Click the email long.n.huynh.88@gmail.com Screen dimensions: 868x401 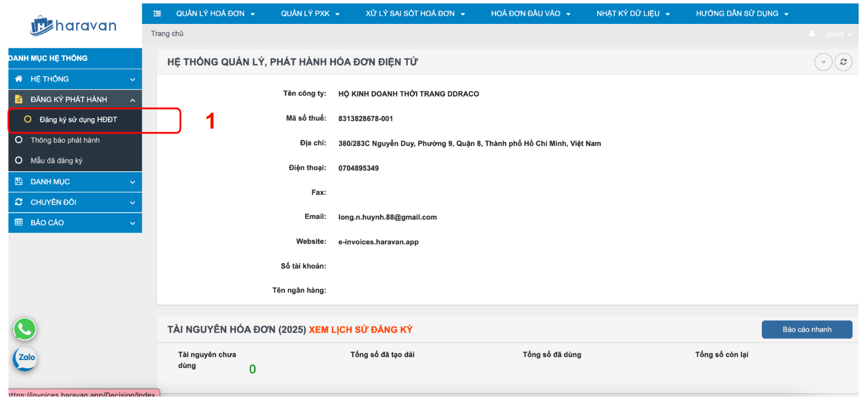(387, 217)
